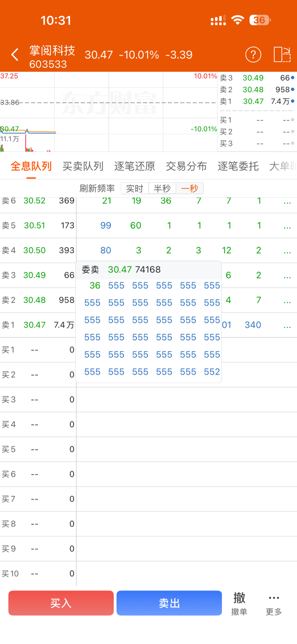Switch to 逐笔委托 tab
The image size is (297, 644).
[x=238, y=166]
